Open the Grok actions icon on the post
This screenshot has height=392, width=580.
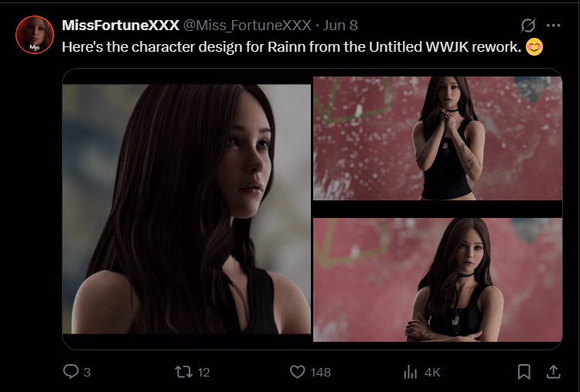[529, 26]
